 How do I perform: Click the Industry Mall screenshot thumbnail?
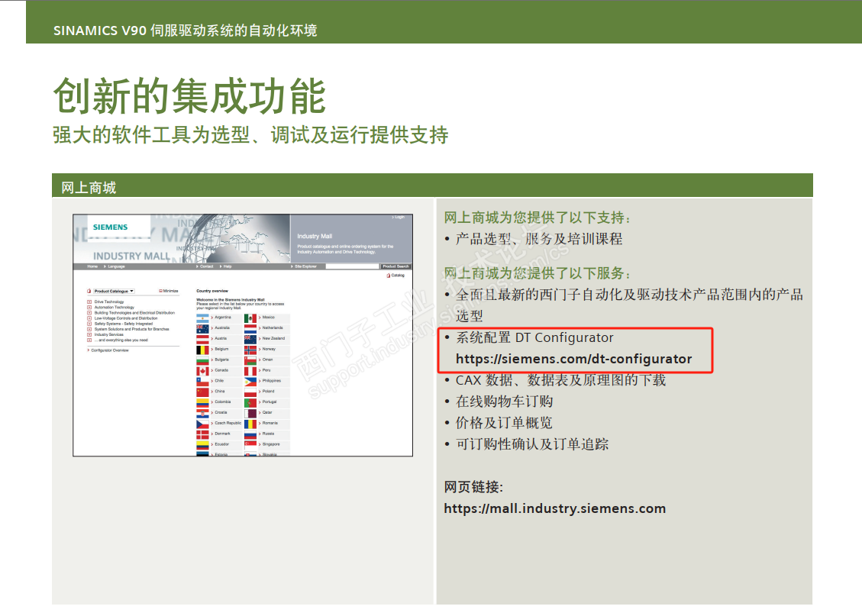pos(243,335)
